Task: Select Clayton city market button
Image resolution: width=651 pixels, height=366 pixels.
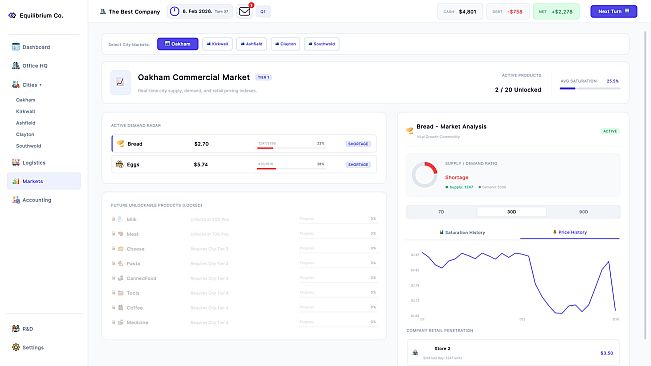Action: point(286,44)
